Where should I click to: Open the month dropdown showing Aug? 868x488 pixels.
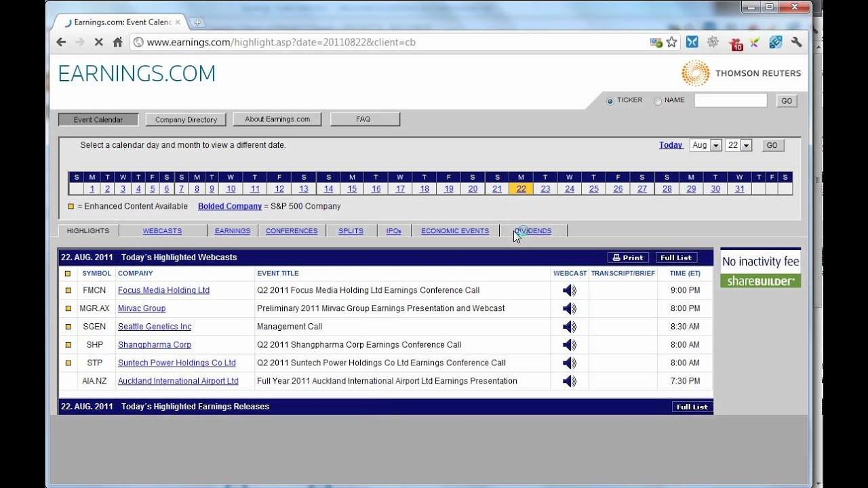tap(705, 145)
